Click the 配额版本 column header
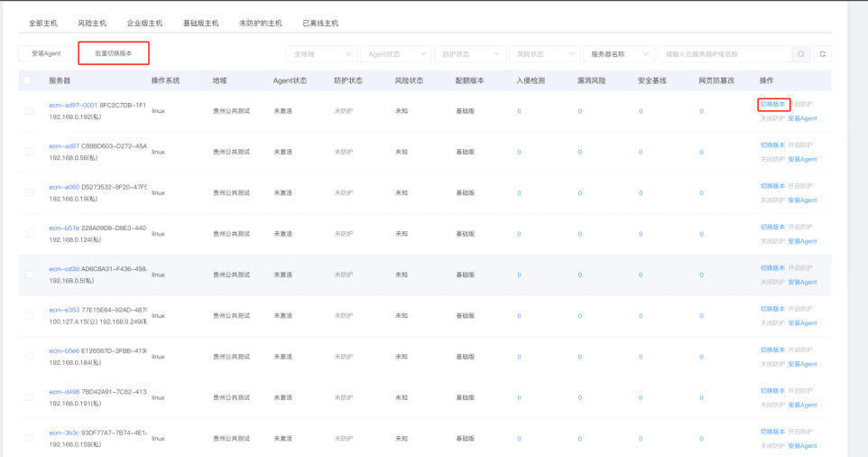The height and width of the screenshot is (457, 868). (470, 81)
